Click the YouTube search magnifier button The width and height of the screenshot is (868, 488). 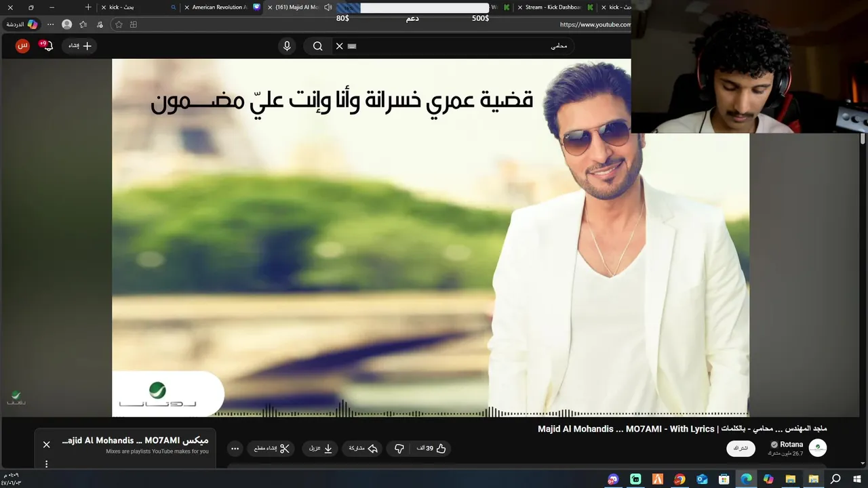click(x=317, y=46)
